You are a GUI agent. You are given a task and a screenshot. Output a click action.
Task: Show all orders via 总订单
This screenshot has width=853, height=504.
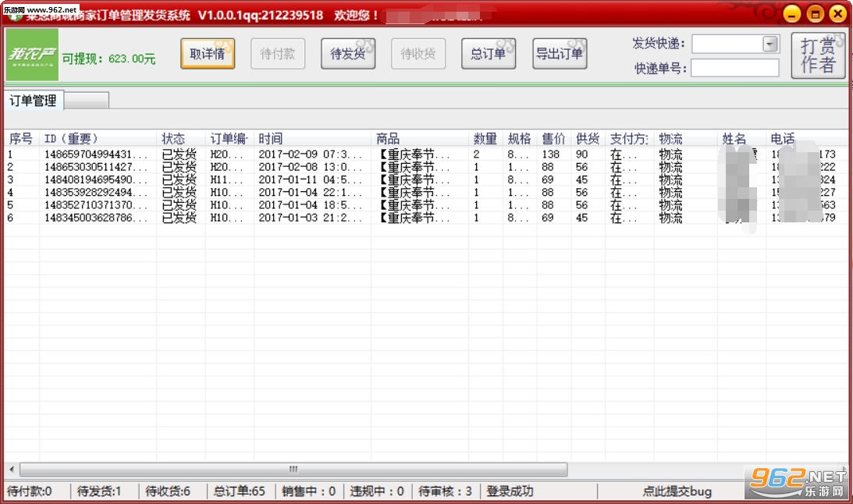coord(489,54)
